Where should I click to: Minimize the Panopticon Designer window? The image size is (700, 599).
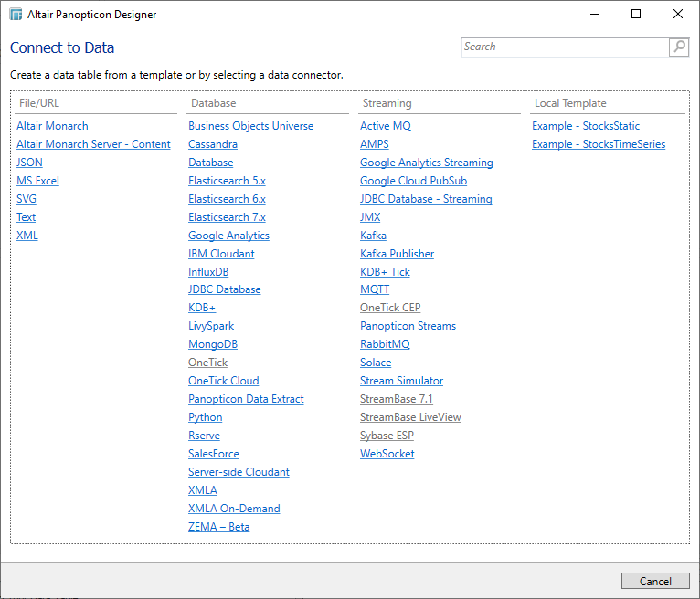pyautogui.click(x=595, y=15)
